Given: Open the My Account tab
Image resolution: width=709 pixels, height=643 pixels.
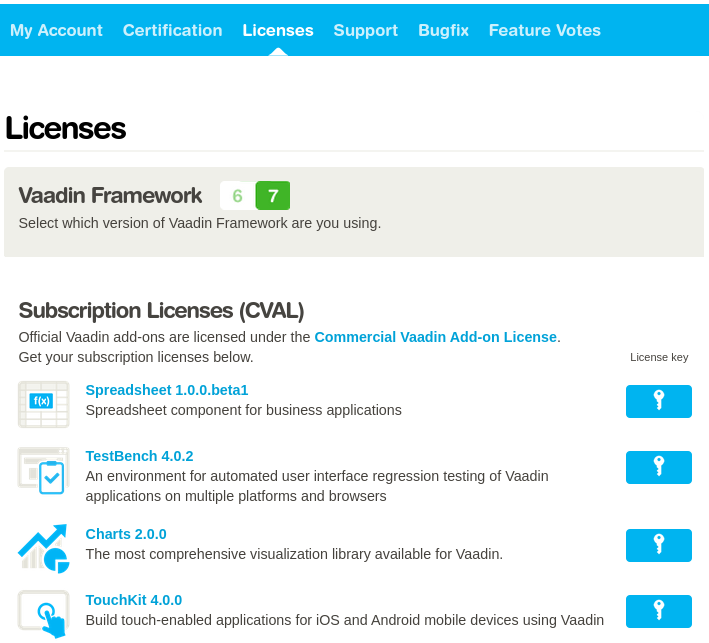Looking at the screenshot, I should [x=56, y=30].
